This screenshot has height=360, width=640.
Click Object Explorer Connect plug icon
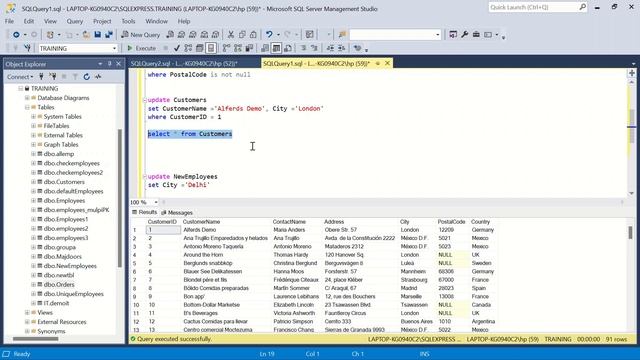click(x=41, y=77)
